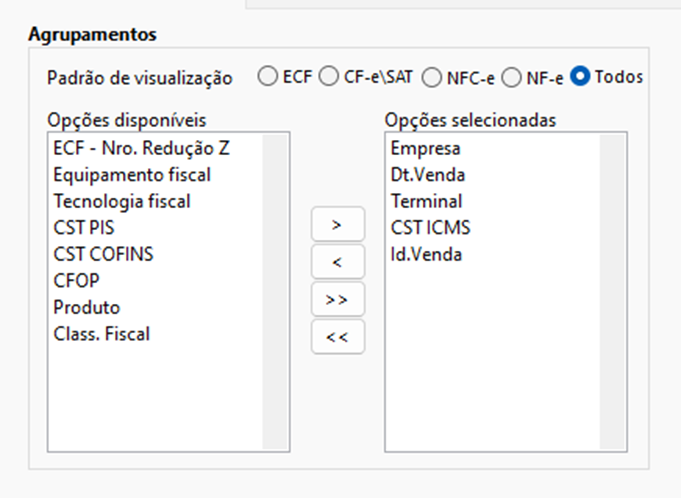Select Tecnologia fiscal list entry

coord(122,201)
